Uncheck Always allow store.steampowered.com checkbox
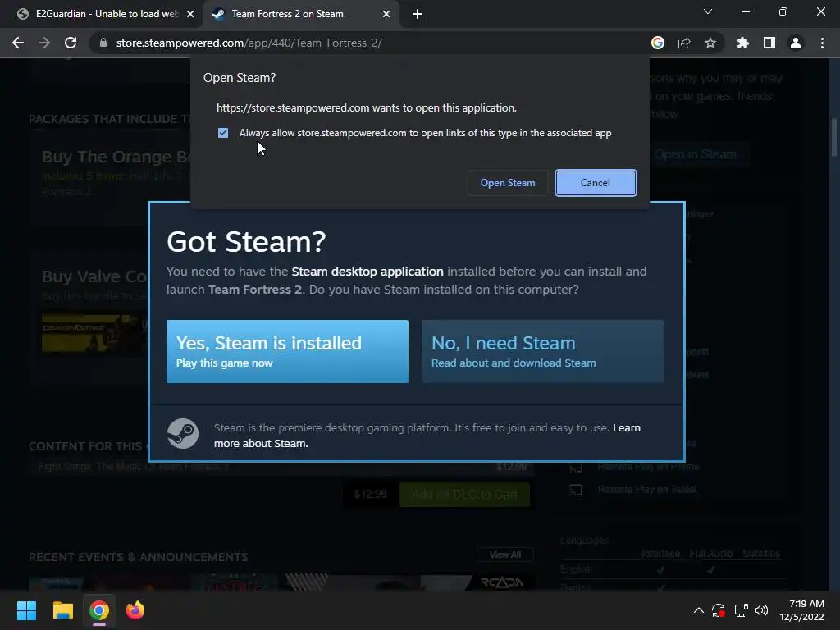The height and width of the screenshot is (630, 840). pos(223,133)
